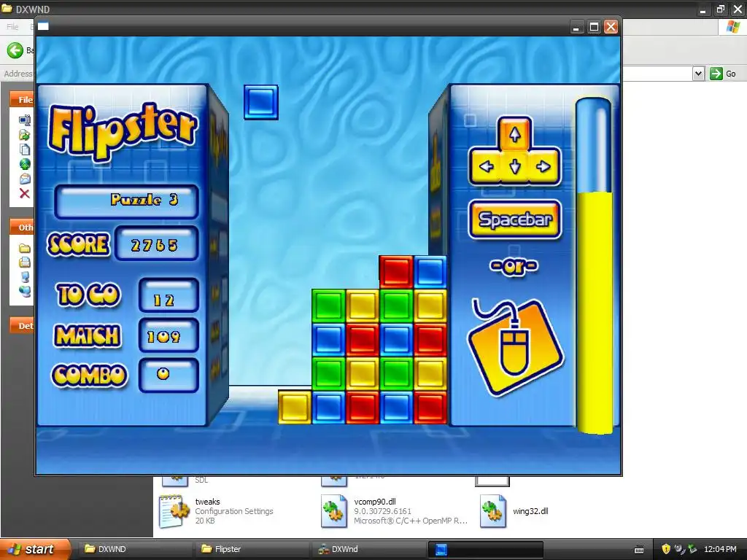Viewport: 747px width, 560px height.
Task: Click the Flipster logo
Action: point(123,131)
